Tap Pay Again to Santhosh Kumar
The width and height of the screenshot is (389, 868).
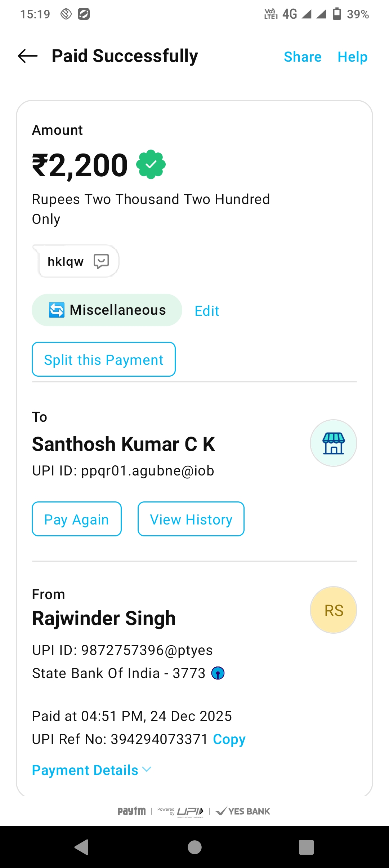pyautogui.click(x=77, y=519)
